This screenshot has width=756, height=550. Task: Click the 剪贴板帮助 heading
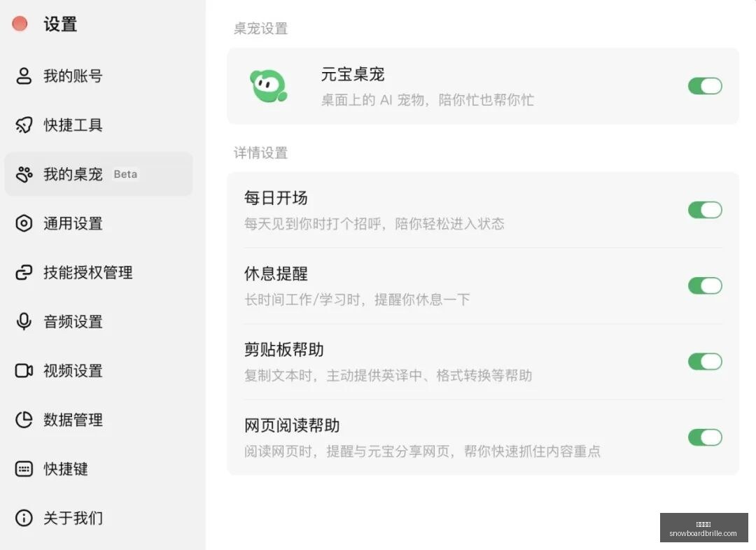284,349
